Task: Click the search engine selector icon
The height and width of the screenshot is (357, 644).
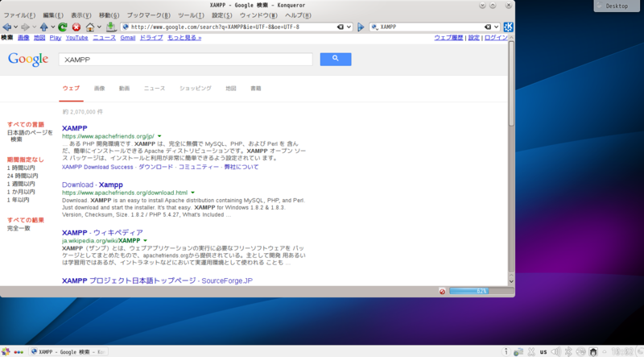Action: tap(374, 27)
